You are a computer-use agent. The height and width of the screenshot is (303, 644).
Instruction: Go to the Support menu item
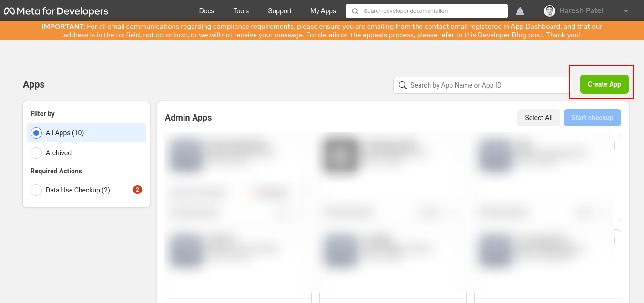[279, 11]
